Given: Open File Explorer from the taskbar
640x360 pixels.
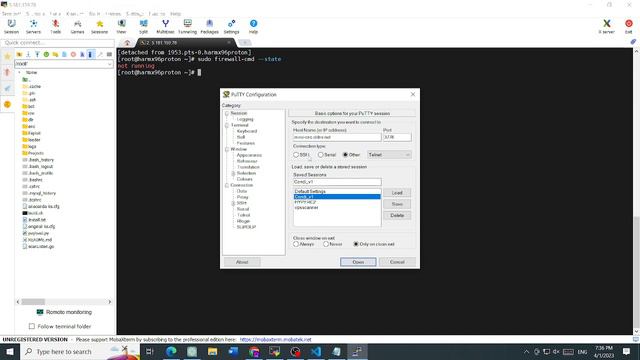Looking at the screenshot, I should coord(213,351).
